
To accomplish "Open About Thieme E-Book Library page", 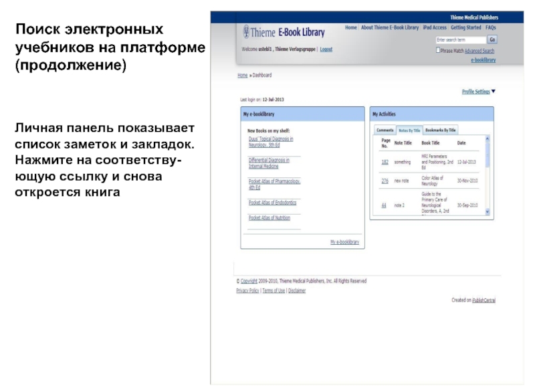I will click(390, 27).
